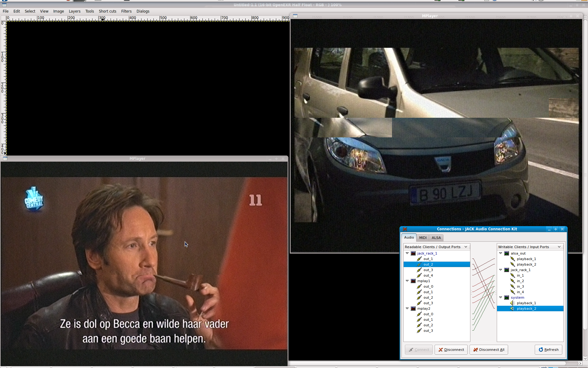Open the CinePaint window menu icon at the title bar
Viewport: 588px width, 368px height.
(x=4, y=5)
